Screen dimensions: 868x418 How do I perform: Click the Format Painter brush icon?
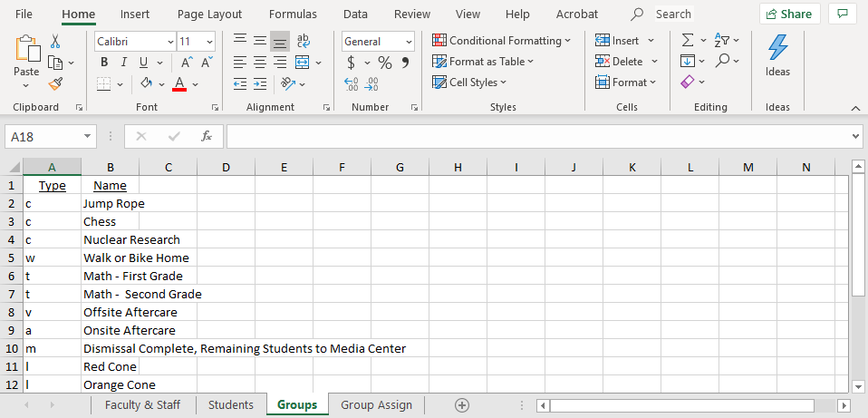tap(55, 83)
